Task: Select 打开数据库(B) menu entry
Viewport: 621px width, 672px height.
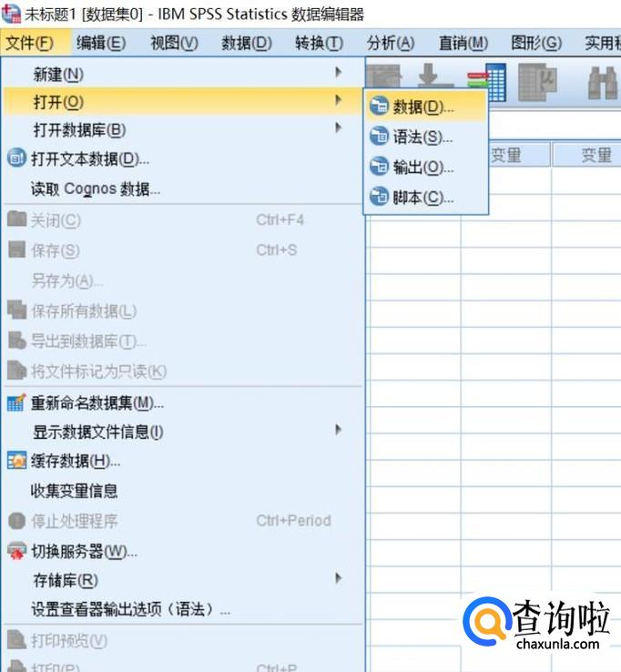Action: click(x=183, y=129)
